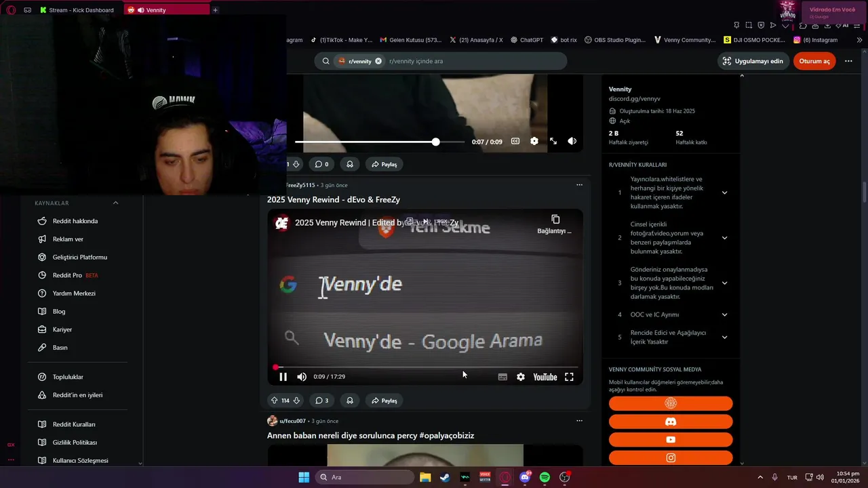This screenshot has width=868, height=488.
Task: Open File Explorer from the taskbar
Action: [425, 477]
